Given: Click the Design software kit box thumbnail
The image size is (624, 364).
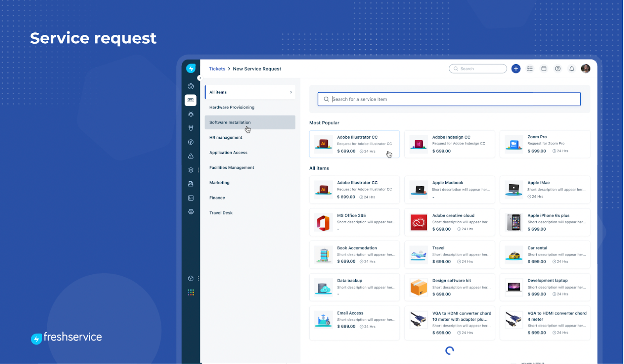Looking at the screenshot, I should (x=418, y=288).
